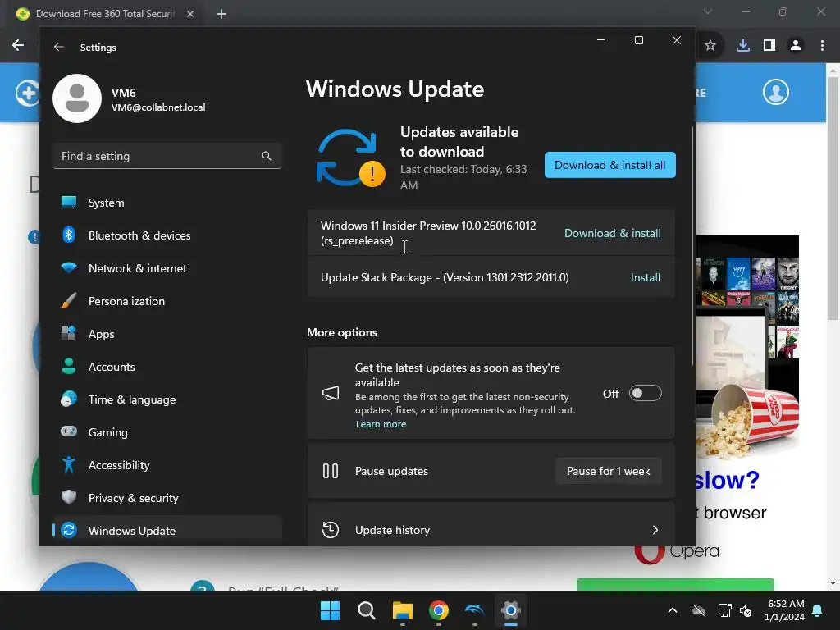840x630 pixels.
Task: Open a new Chrome tab
Action: (221, 14)
